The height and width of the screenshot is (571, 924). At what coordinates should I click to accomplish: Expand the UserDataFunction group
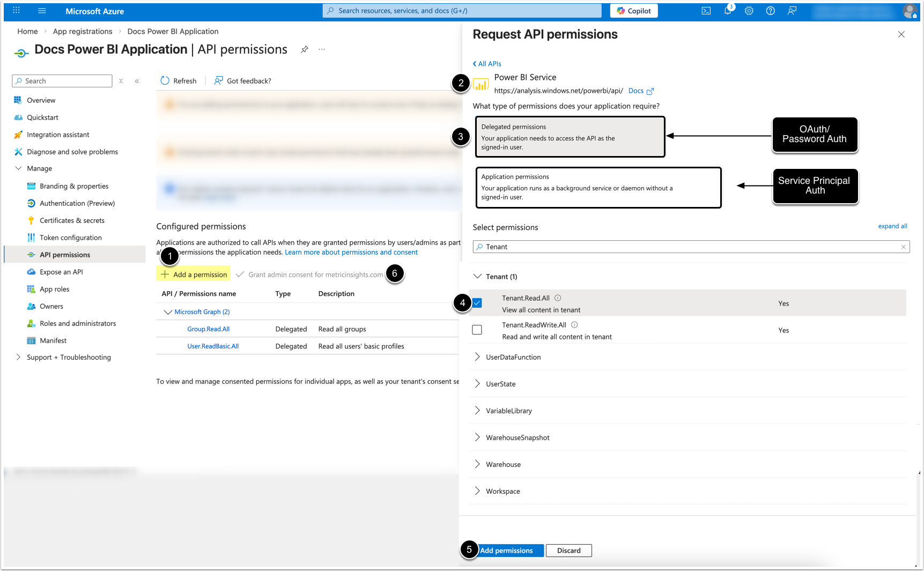point(477,357)
